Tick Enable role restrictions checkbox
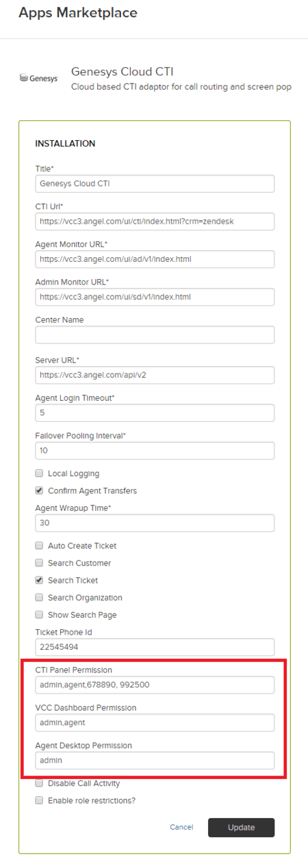The height and width of the screenshot is (868, 308). pyautogui.click(x=39, y=800)
